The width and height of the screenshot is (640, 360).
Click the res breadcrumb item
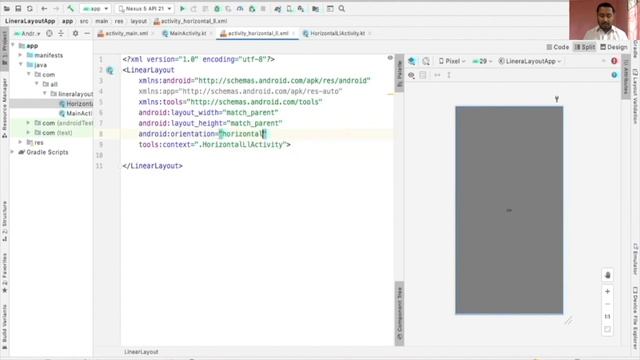click(119, 21)
